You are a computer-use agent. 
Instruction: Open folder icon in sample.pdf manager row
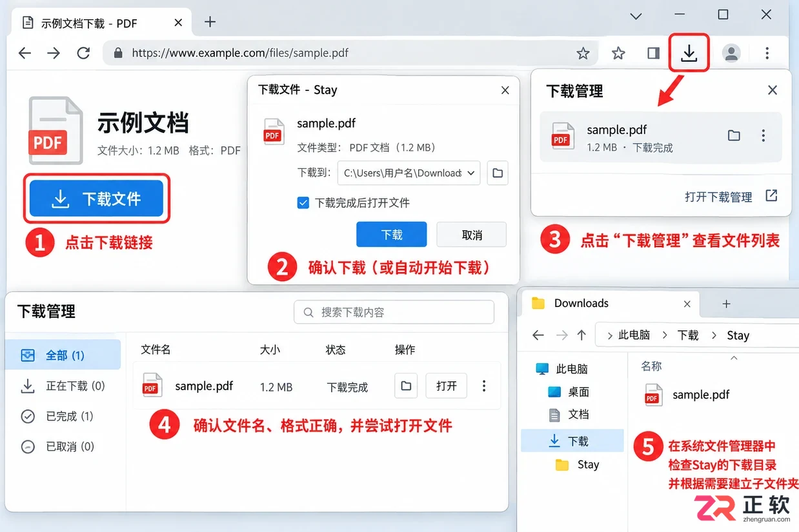tap(406, 386)
